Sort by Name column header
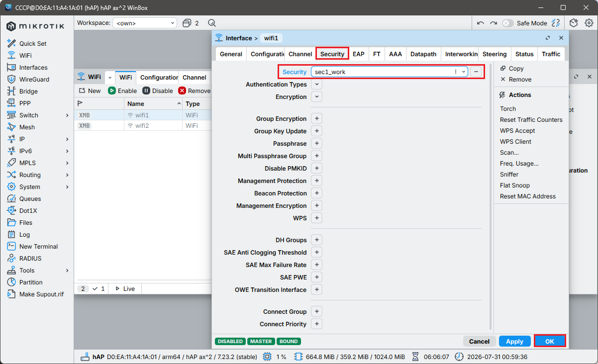This screenshot has height=364, width=598. click(153, 103)
